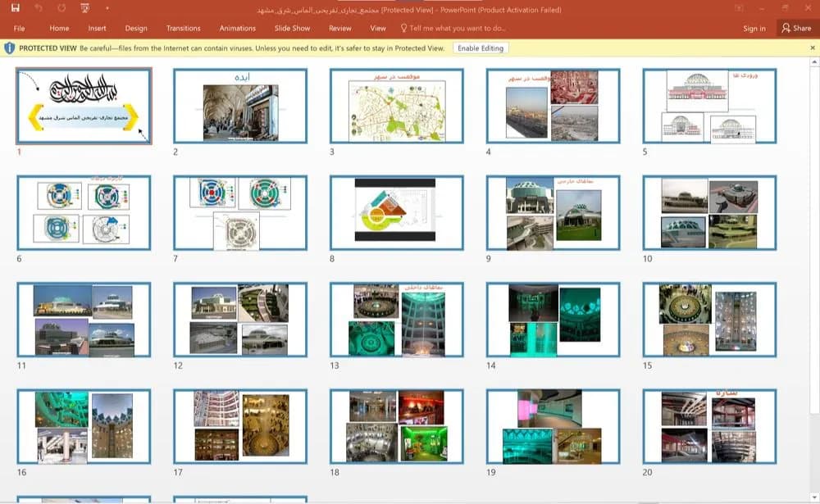Click the Enable Editing button

point(480,48)
